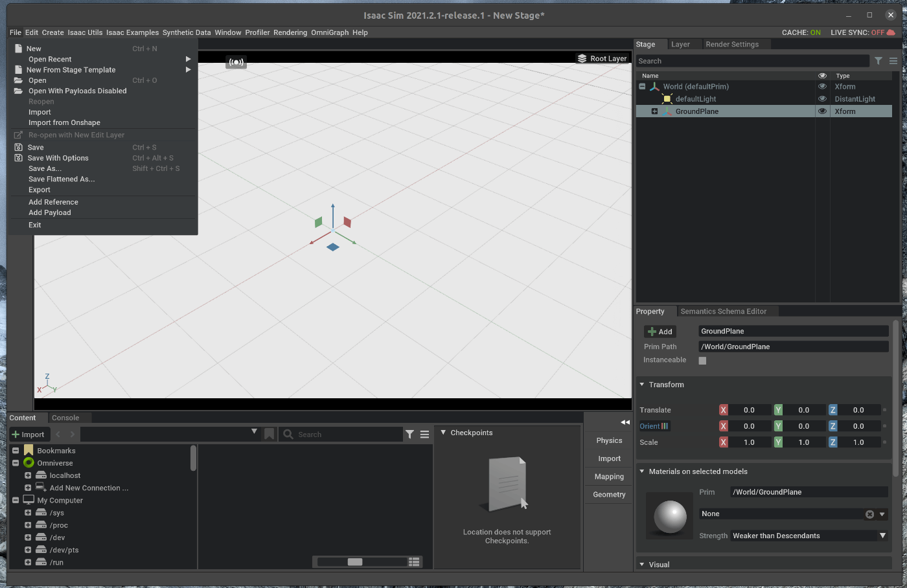907x588 pixels.
Task: Open the Strength dropdown Weaker than Descendants
Action: (x=809, y=536)
